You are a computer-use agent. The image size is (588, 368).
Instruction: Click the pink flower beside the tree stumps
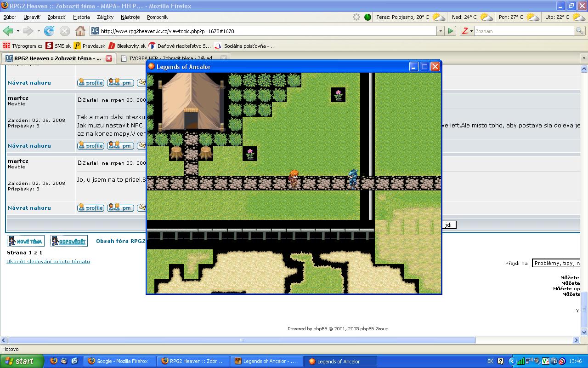tap(250, 154)
